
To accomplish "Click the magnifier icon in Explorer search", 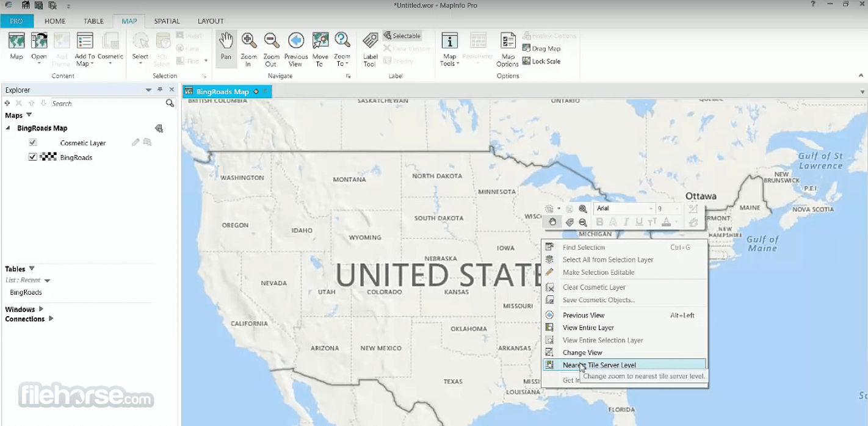I will click(170, 103).
